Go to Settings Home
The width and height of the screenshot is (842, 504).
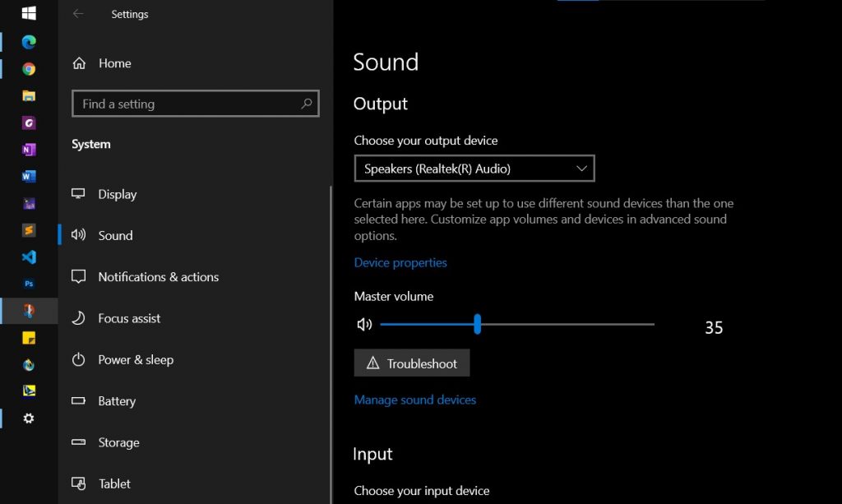[115, 63]
